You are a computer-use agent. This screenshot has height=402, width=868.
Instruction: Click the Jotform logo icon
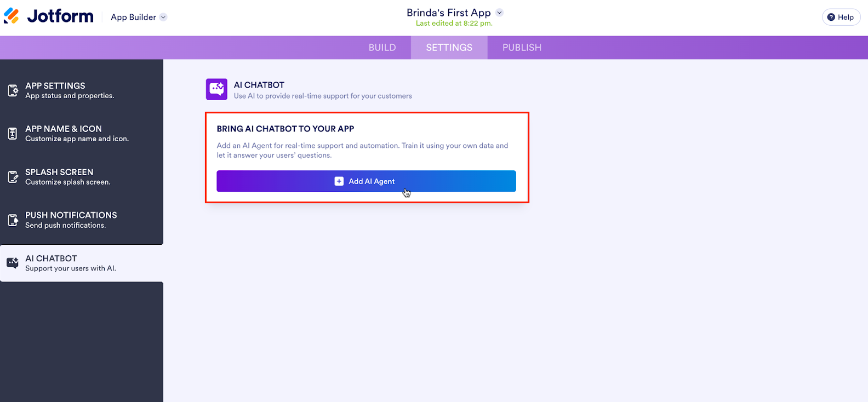12,16
